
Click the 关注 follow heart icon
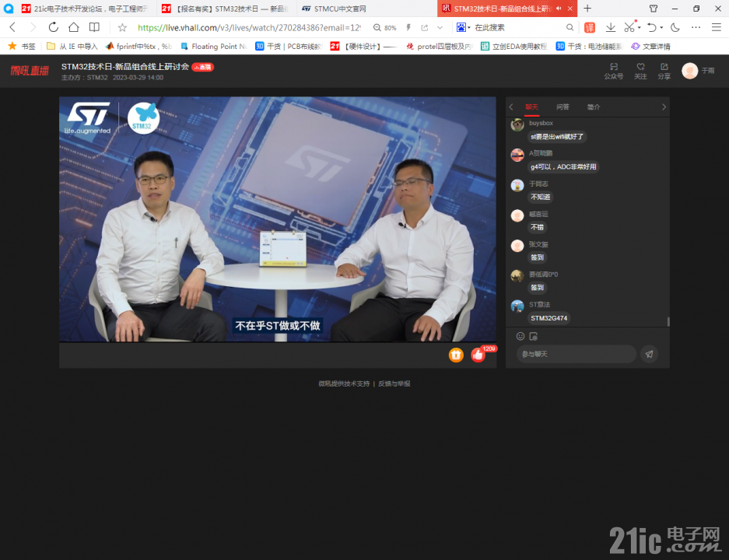[x=640, y=71]
